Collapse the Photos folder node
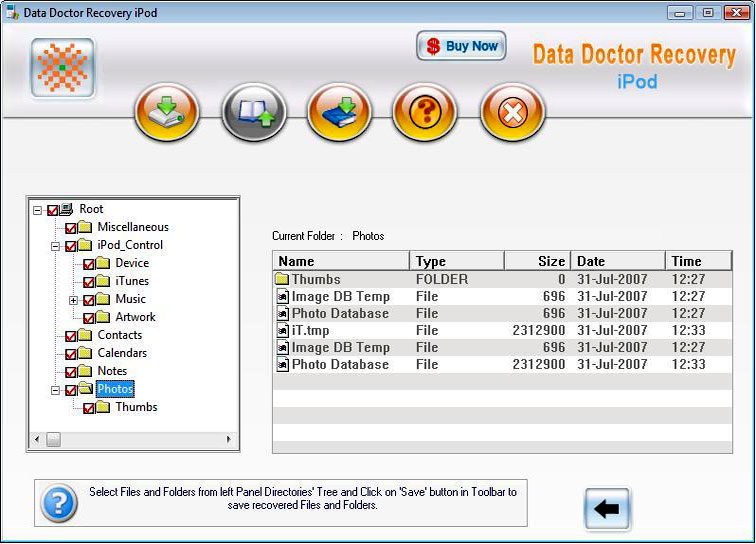The height and width of the screenshot is (544, 756). pos(55,390)
